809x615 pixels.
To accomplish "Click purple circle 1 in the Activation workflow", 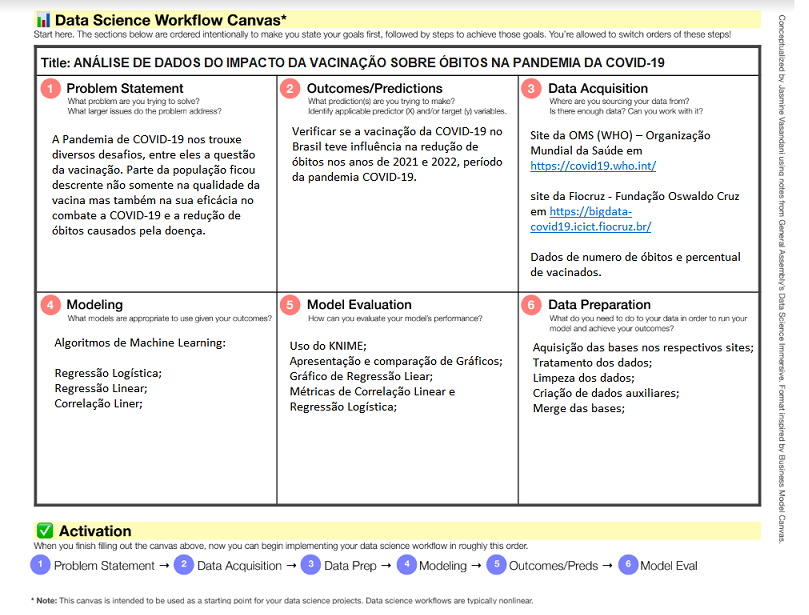I will (x=40, y=565).
